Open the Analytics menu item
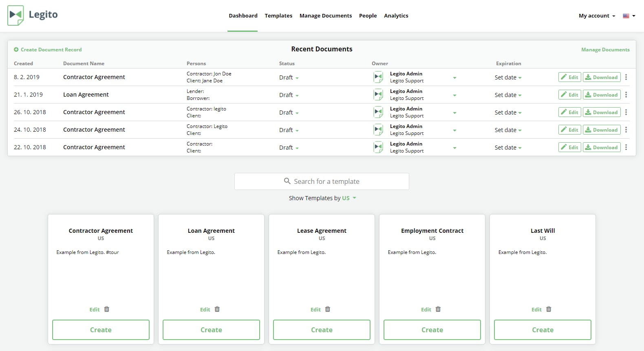The image size is (644, 351). 396,15
